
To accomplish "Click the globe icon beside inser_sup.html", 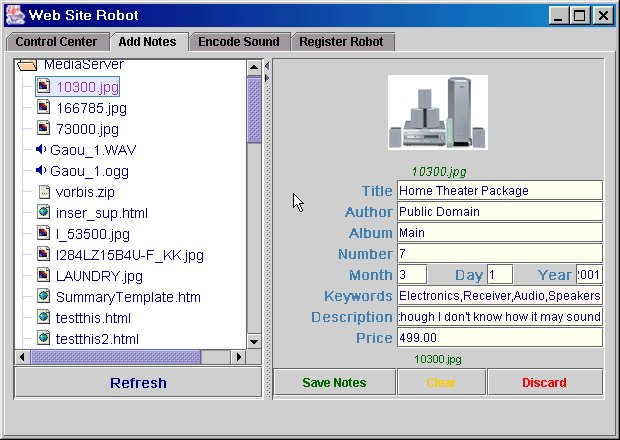I will point(43,212).
